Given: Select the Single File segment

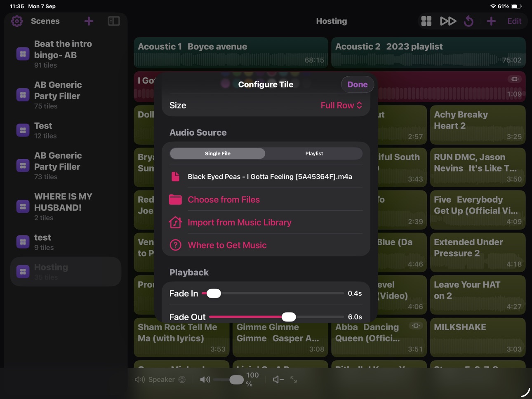Looking at the screenshot, I should pyautogui.click(x=218, y=153).
